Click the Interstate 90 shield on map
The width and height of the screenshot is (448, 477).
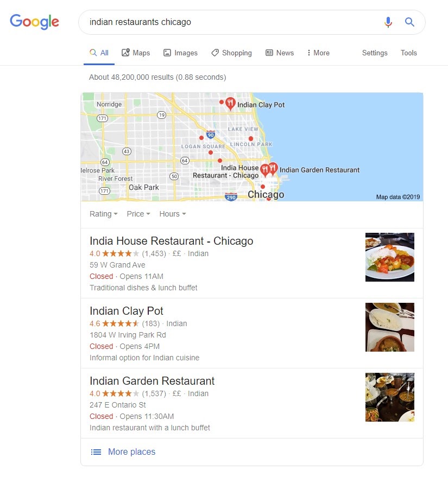point(211,135)
